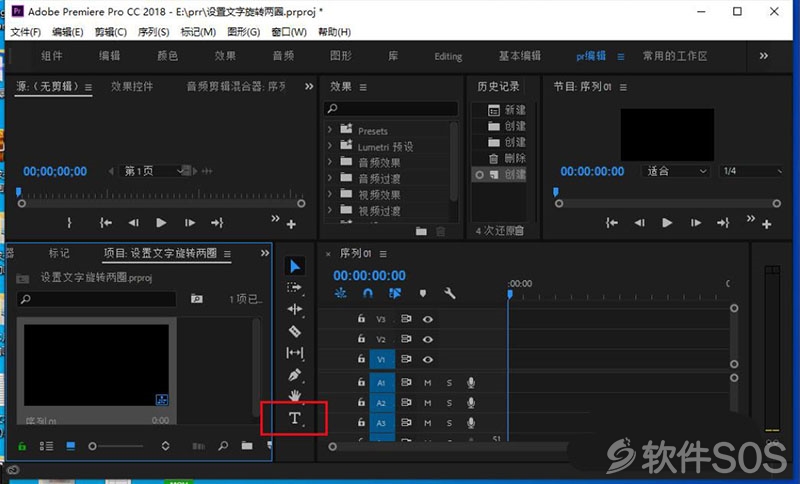Click in the Effects panel search field

[391, 108]
